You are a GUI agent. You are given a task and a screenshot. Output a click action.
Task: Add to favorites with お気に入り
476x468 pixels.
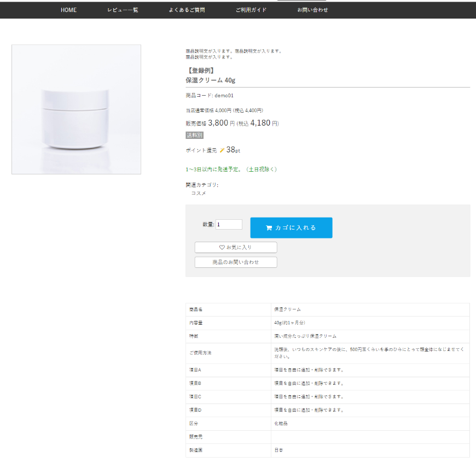236,248
